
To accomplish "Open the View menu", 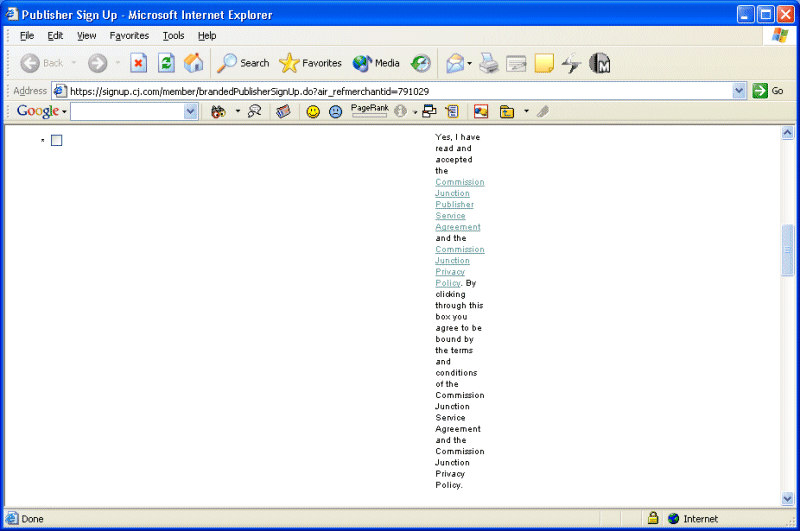I will [x=87, y=36].
